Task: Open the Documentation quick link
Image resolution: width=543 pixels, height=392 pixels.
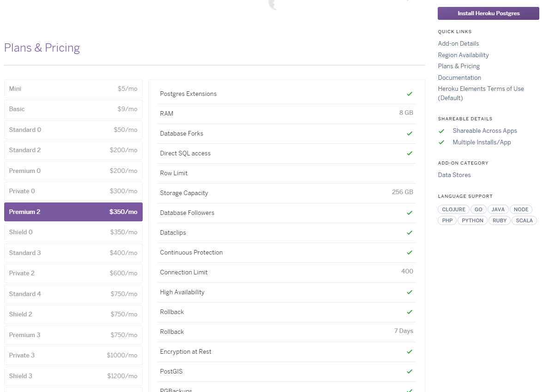Action: (459, 77)
